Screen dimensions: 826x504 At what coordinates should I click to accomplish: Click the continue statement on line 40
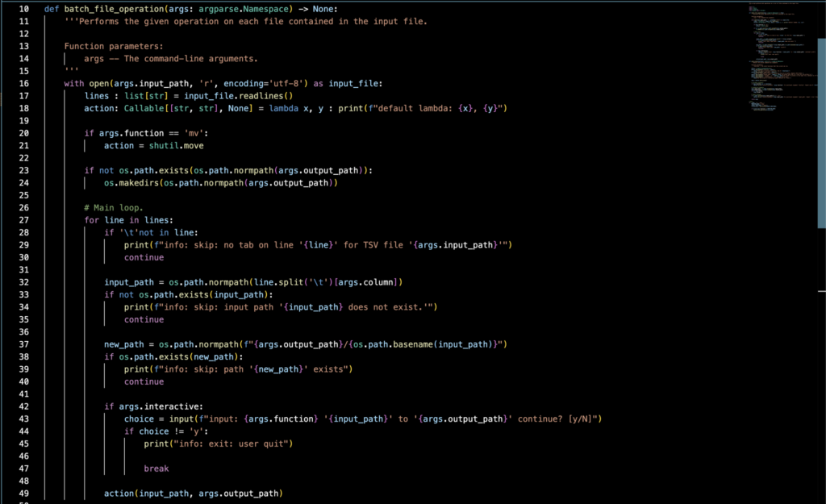click(x=144, y=381)
